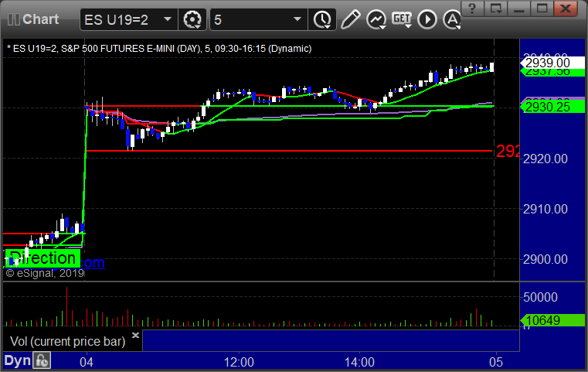Viewport: 588px width, 372px height.
Task: Select the Vol (current price bar) label
Action: (x=67, y=341)
